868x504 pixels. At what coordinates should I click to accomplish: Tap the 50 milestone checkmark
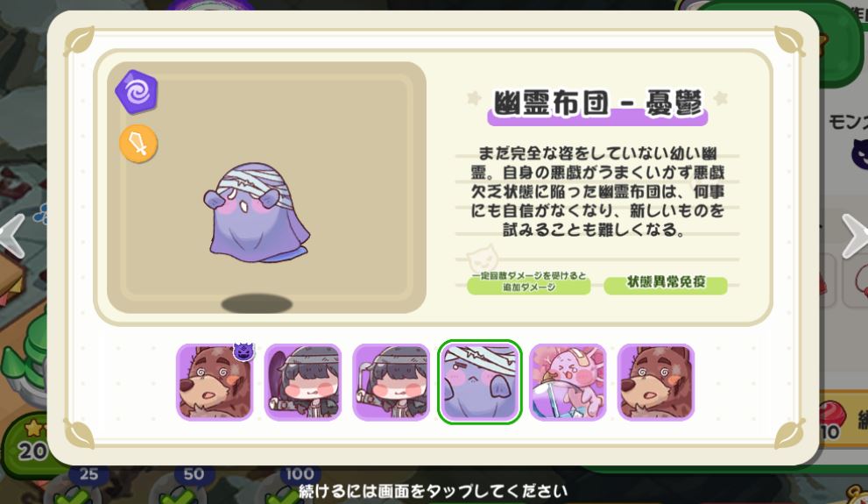coord(179,494)
